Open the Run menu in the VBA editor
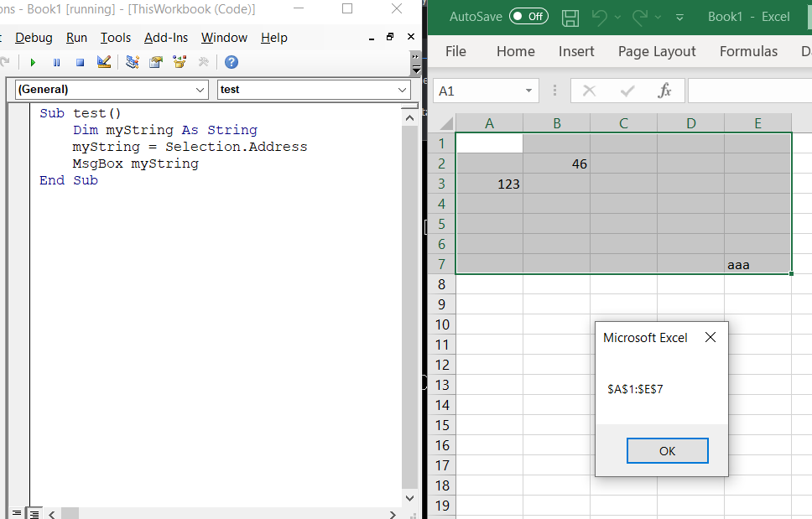The image size is (812, 519). tap(76, 37)
